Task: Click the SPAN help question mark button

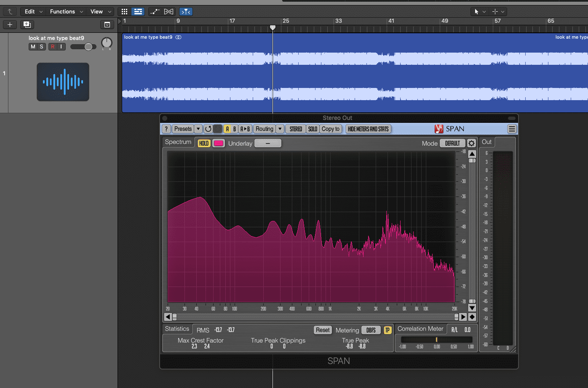Action: 166,129
